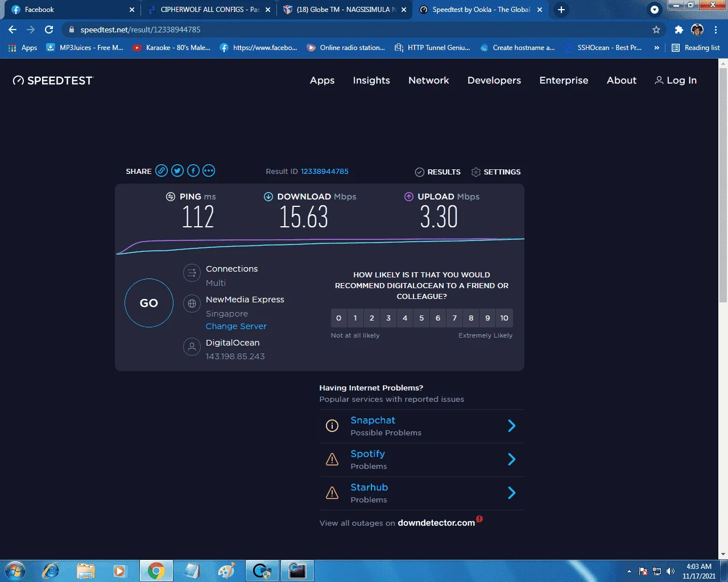The height and width of the screenshot is (582, 728).
Task: Open the Chrome three-dot menu
Action: click(x=715, y=30)
